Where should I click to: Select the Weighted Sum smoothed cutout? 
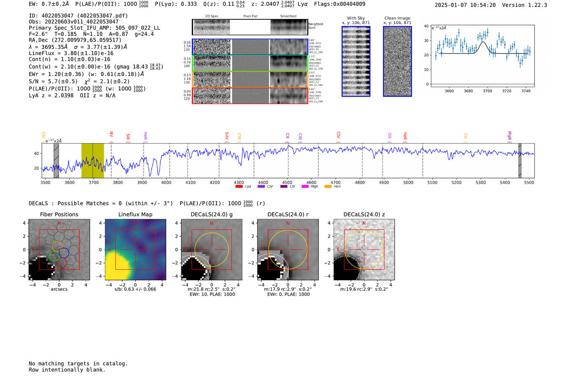click(x=289, y=27)
